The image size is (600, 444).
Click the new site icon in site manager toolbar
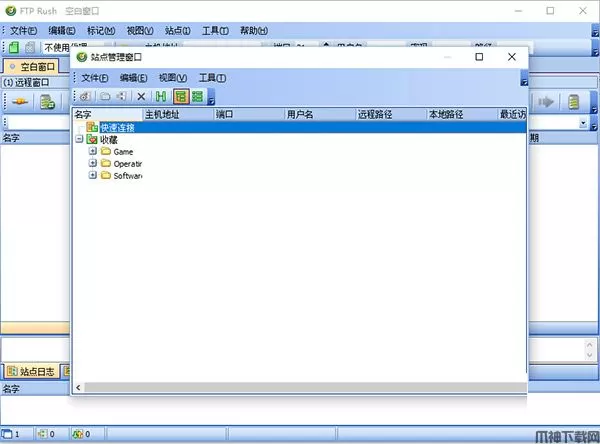(85, 96)
